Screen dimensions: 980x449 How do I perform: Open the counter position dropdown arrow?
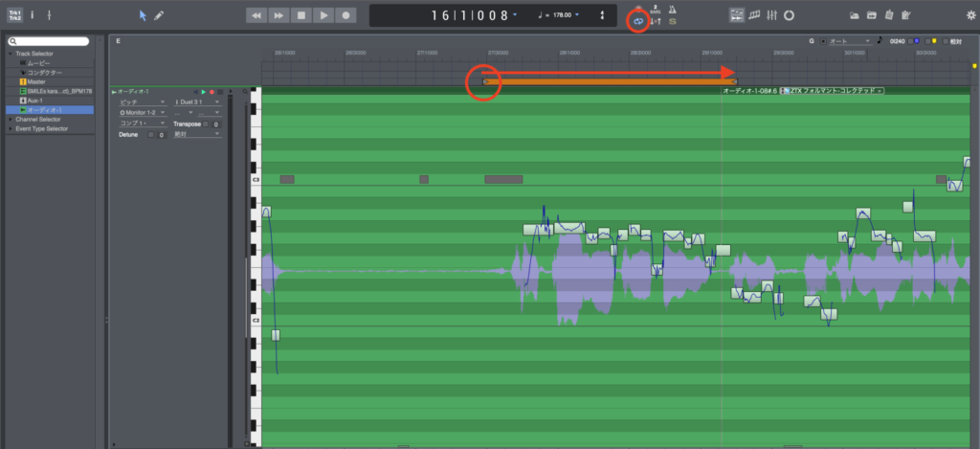pos(514,14)
